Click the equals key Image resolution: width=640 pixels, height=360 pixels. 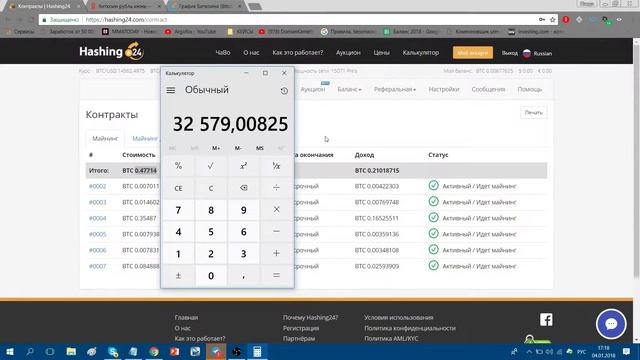pos(276,276)
